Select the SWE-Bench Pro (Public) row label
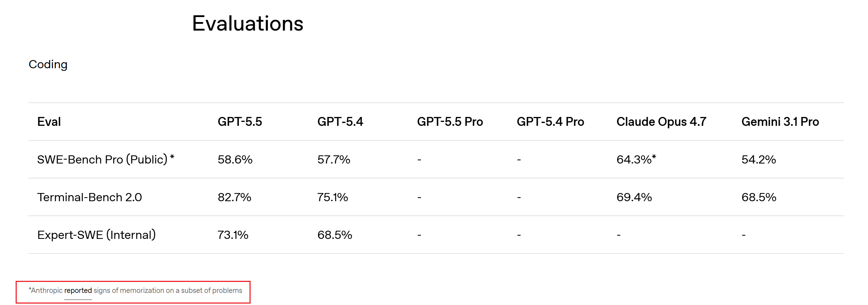Screen dimensions: 868x305 (106, 159)
